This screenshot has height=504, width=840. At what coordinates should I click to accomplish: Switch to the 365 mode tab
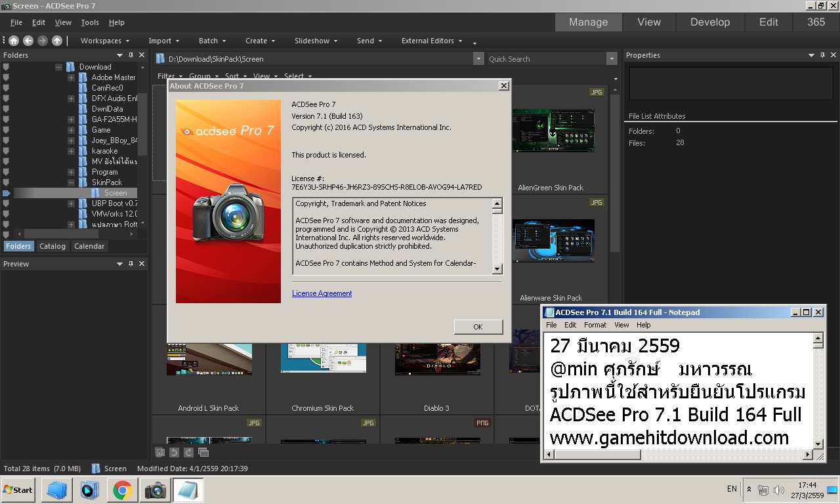(816, 22)
